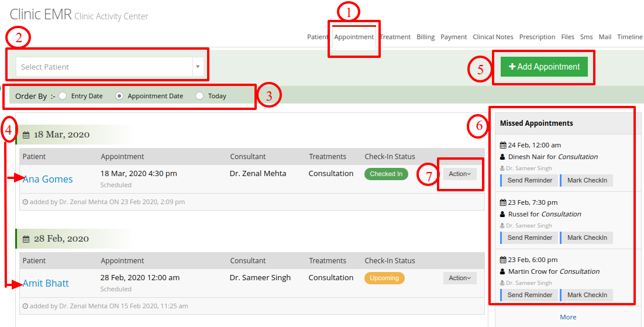Open the Select Patient dropdown arrow
The width and height of the screenshot is (644, 327).
click(198, 67)
